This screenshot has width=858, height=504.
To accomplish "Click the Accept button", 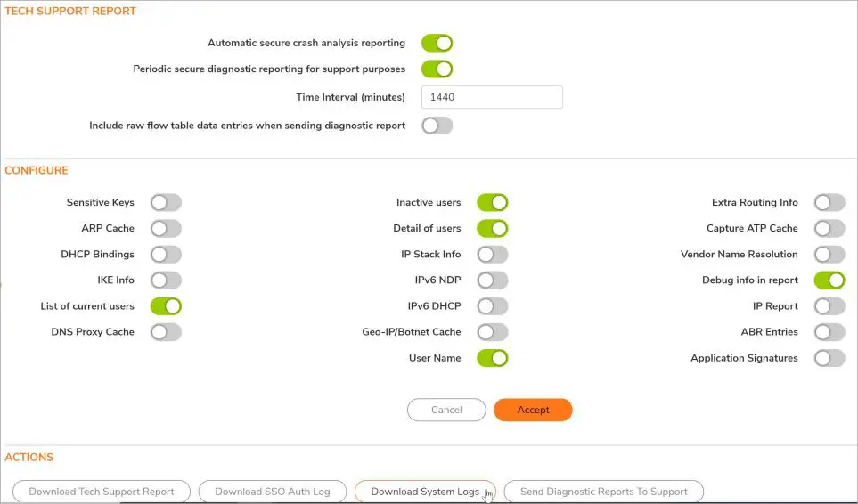I will (x=533, y=410).
